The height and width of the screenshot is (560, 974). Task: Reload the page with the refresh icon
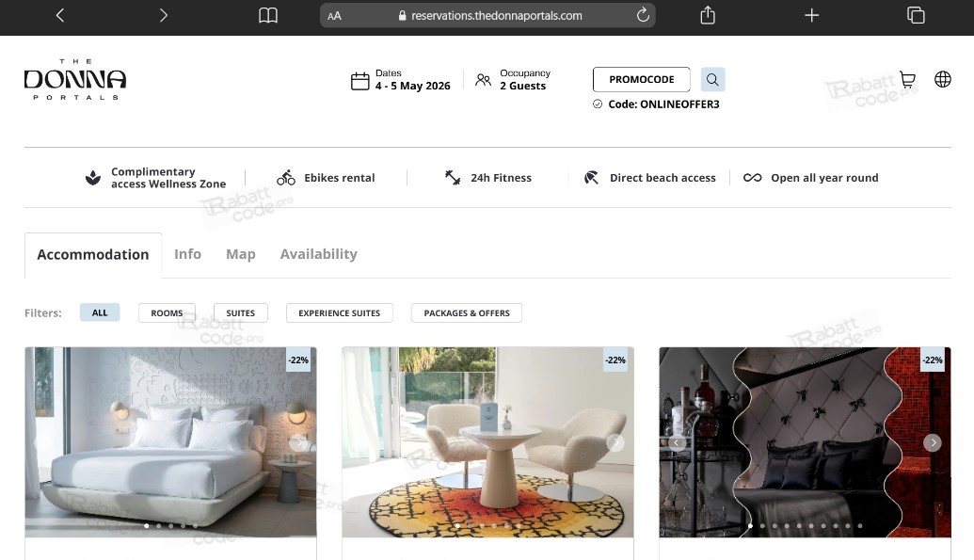643,15
